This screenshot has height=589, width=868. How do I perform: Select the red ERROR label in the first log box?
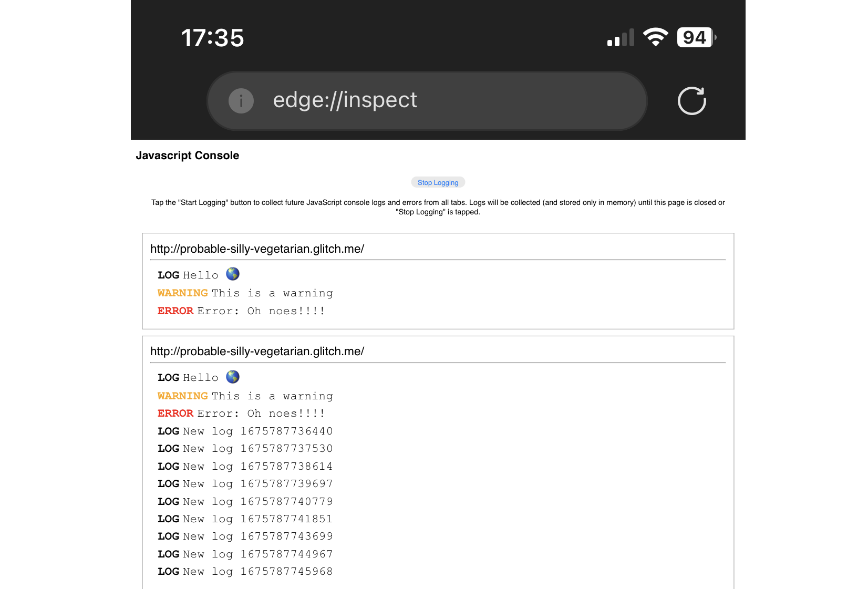coord(175,311)
